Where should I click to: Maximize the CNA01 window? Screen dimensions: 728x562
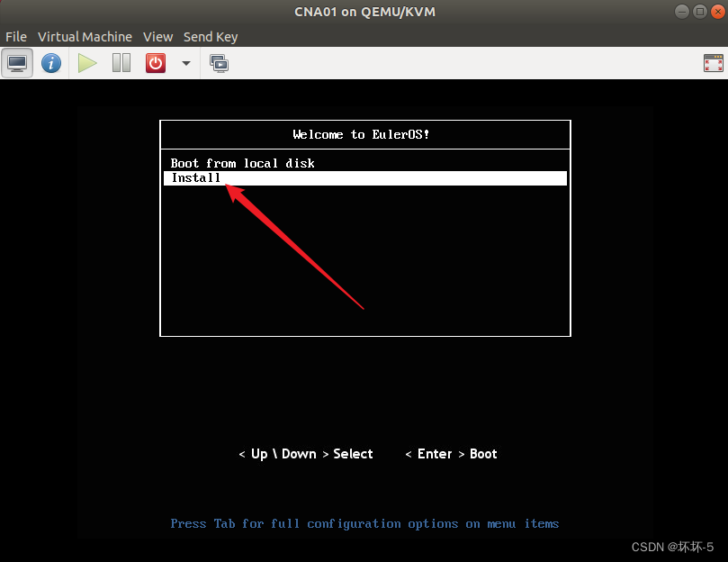click(700, 12)
